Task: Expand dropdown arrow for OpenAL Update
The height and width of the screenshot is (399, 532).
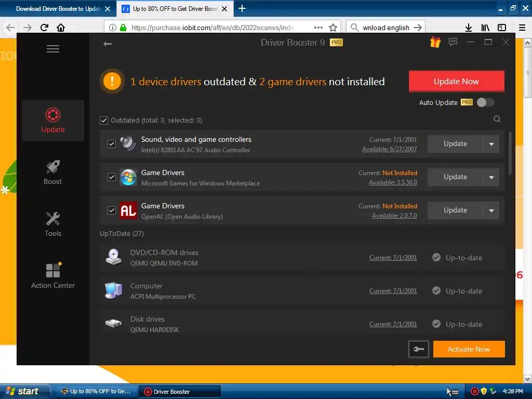Action: 491,210
